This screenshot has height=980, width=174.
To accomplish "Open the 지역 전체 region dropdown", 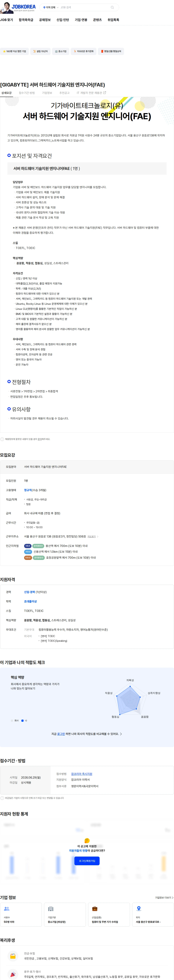I will pos(51,7).
